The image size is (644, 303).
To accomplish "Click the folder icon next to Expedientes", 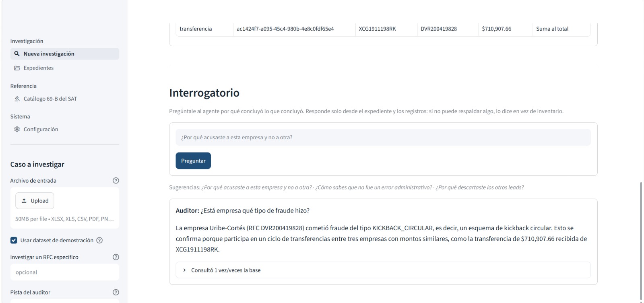I will (17, 68).
